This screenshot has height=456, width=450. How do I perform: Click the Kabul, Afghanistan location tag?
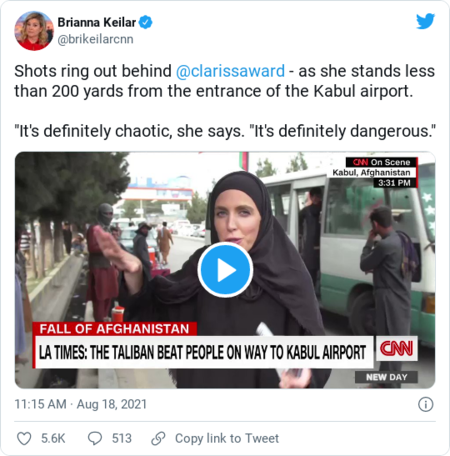coord(371,172)
